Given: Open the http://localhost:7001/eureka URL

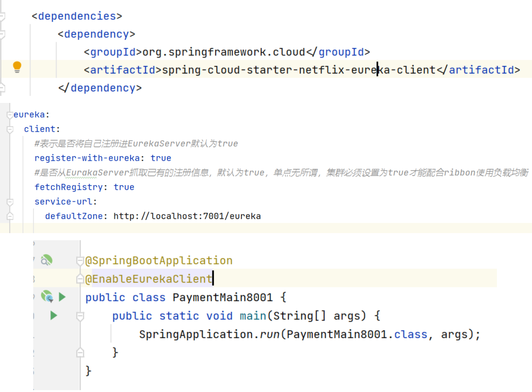Looking at the screenshot, I should [187, 216].
